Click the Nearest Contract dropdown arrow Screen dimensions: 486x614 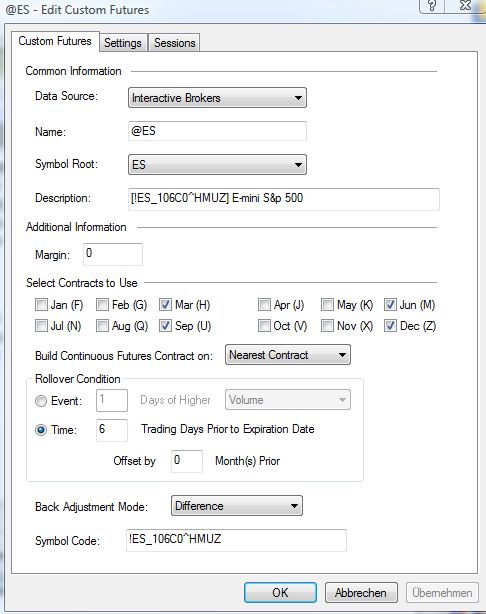point(342,355)
